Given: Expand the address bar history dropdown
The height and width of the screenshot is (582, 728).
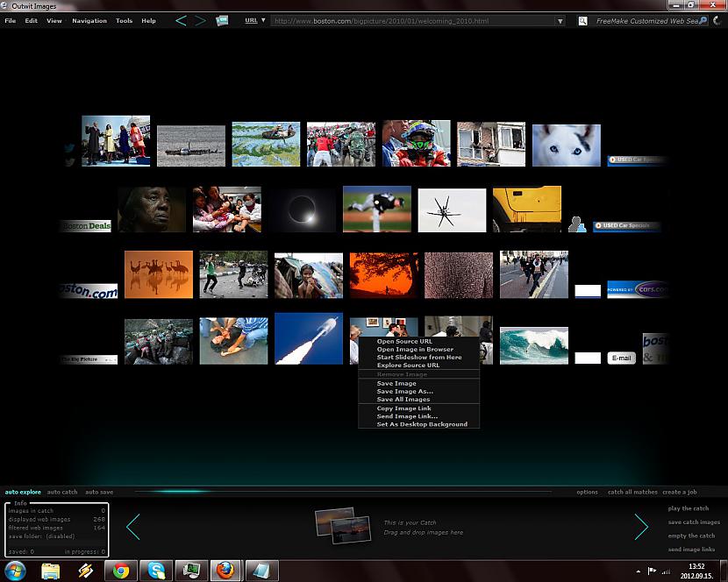Looking at the screenshot, I should pyautogui.click(x=560, y=21).
